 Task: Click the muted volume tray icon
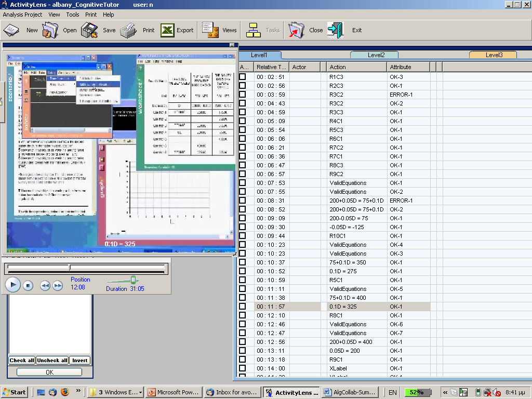497,393
